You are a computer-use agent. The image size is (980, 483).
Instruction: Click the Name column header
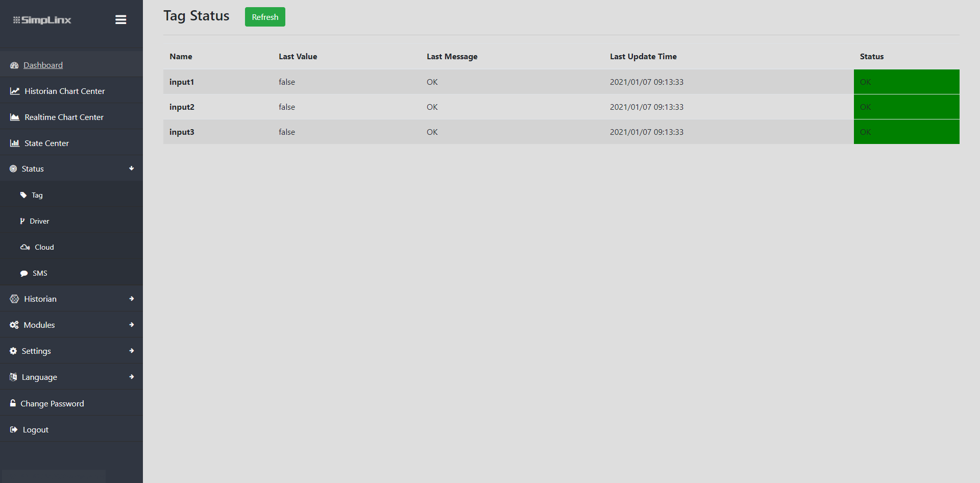(181, 57)
